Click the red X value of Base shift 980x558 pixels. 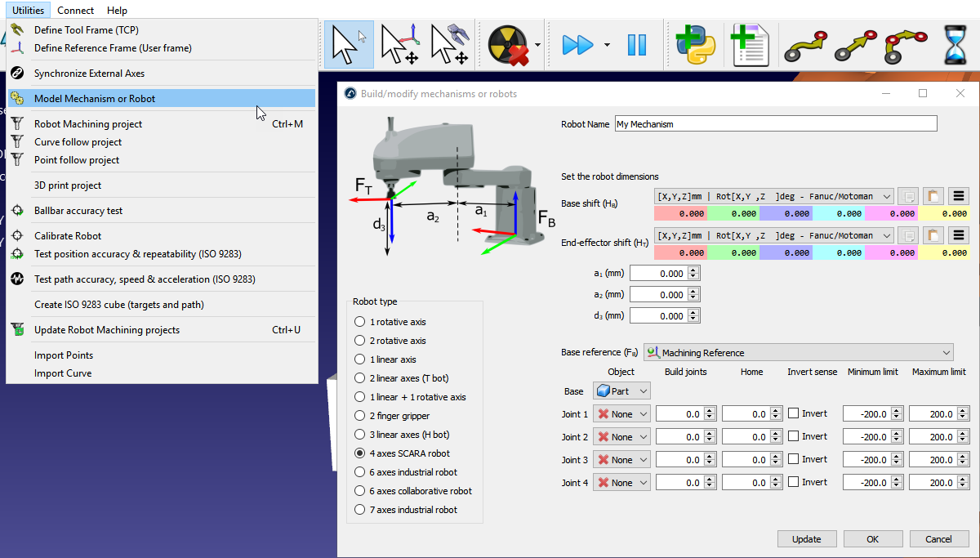tap(680, 213)
